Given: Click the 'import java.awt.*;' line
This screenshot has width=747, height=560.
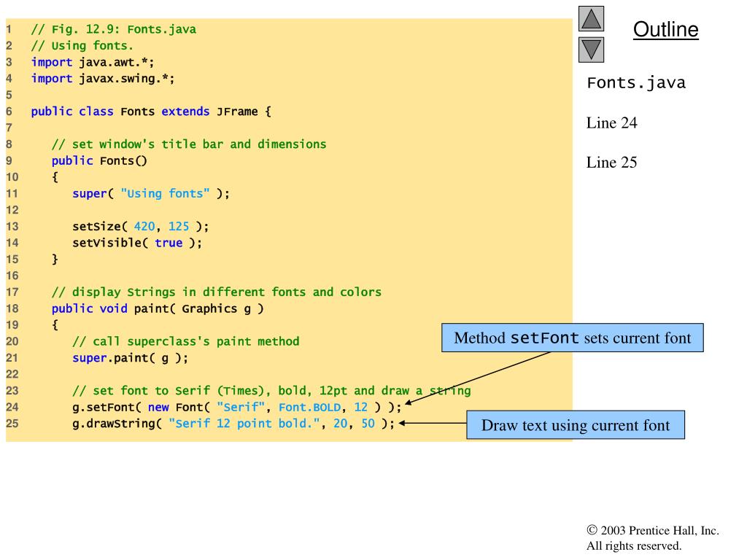Looking at the screenshot, I should 93,63.
